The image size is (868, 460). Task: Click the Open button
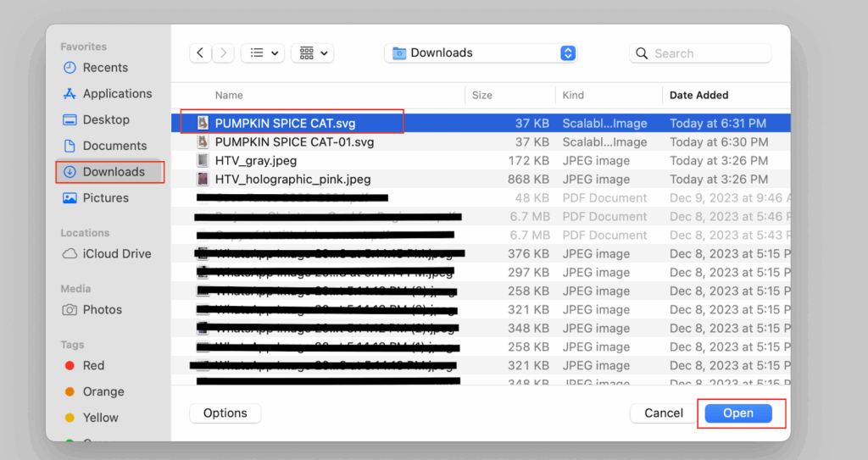737,413
